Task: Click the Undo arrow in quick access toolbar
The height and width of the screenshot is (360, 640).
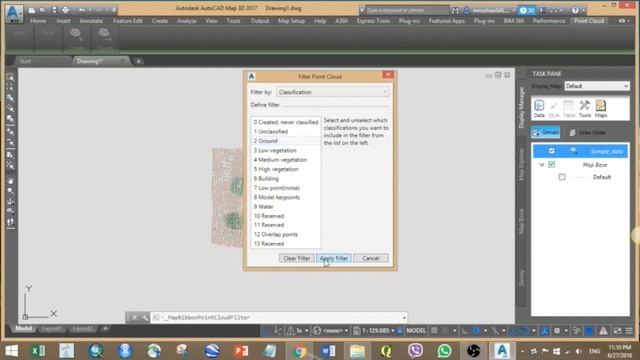Action: click(x=82, y=10)
